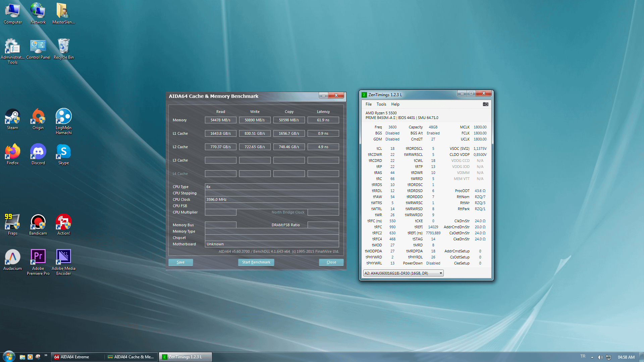
Task: Switch to AIDA64 Extreme taskbar button
Action: pos(77,357)
